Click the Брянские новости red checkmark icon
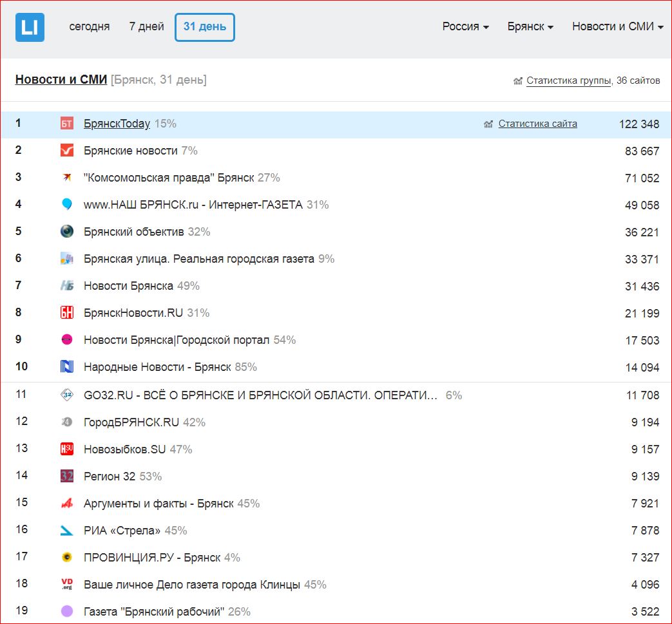The width and height of the screenshot is (672, 624). click(67, 151)
